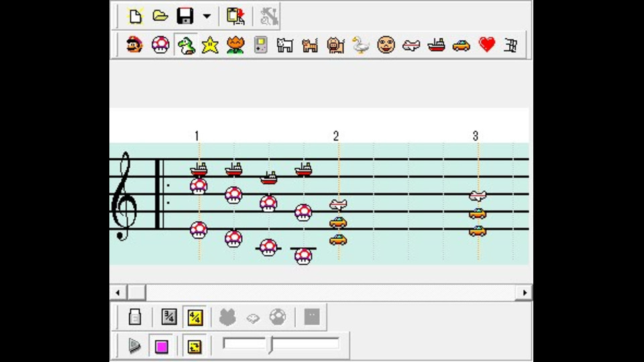
Task: Select the mushroom instrument in toolbar
Action: (160, 45)
